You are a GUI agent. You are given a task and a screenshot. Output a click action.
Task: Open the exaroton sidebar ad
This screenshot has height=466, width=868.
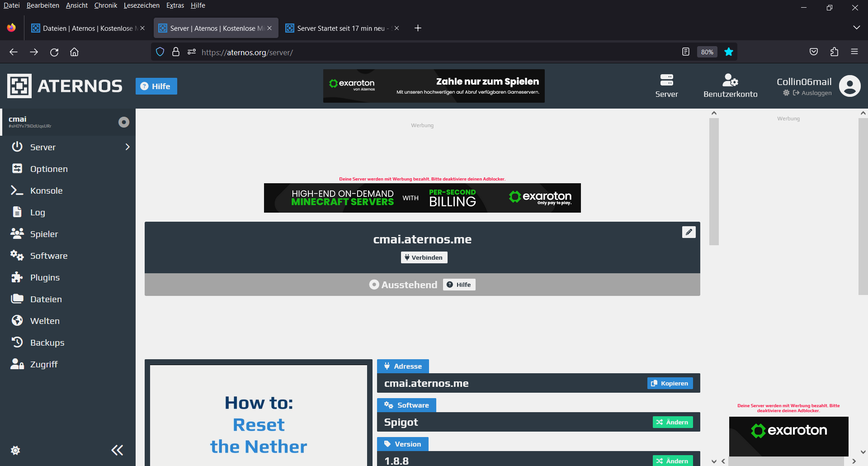(788, 436)
